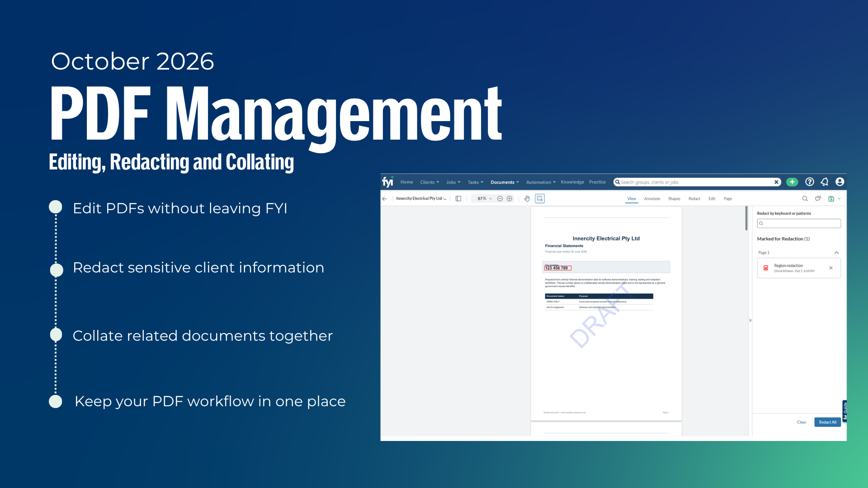Open the Jobs dropdown menu
The image size is (868, 488).
[x=453, y=182]
